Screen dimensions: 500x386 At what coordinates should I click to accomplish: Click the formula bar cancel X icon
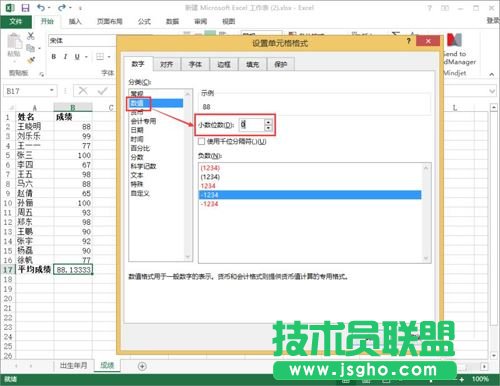point(83,91)
